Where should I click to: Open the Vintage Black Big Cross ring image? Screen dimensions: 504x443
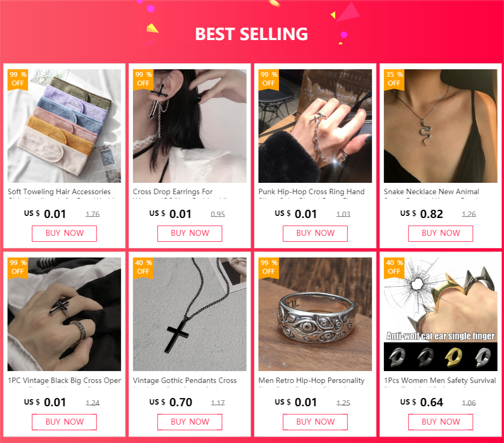coord(64,314)
